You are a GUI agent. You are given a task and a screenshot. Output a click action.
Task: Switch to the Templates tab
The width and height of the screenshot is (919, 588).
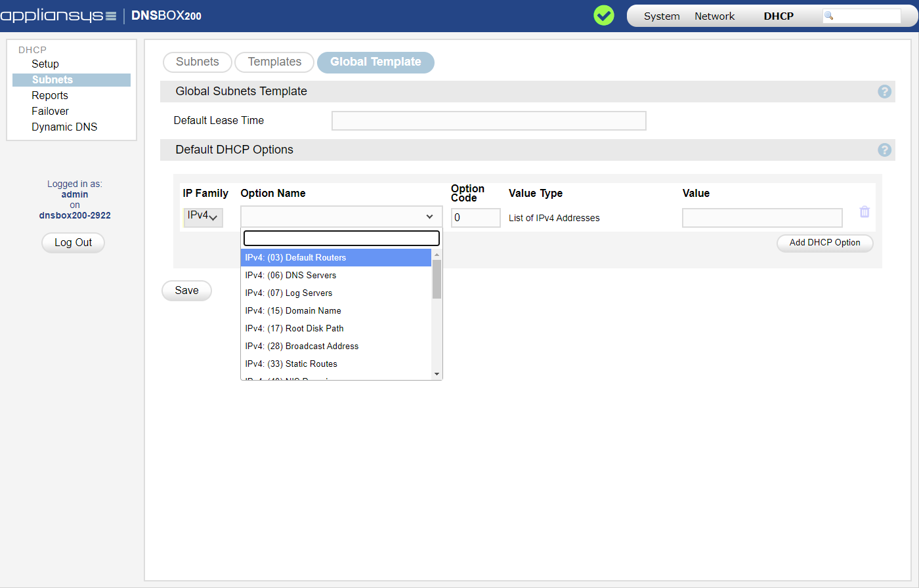(x=274, y=62)
